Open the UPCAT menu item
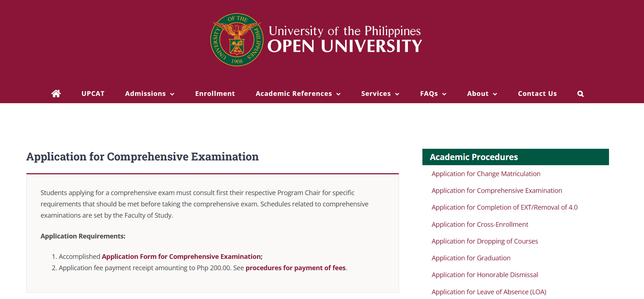The image size is (644, 299). (93, 94)
